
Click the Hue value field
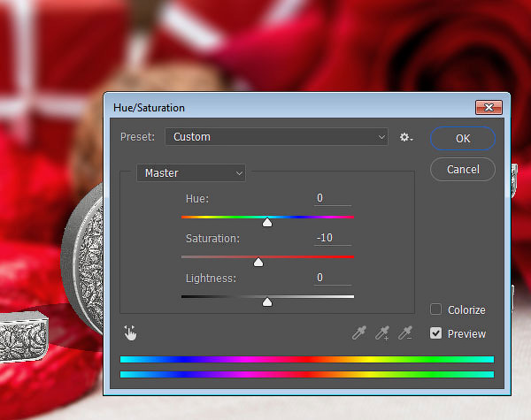click(x=332, y=198)
